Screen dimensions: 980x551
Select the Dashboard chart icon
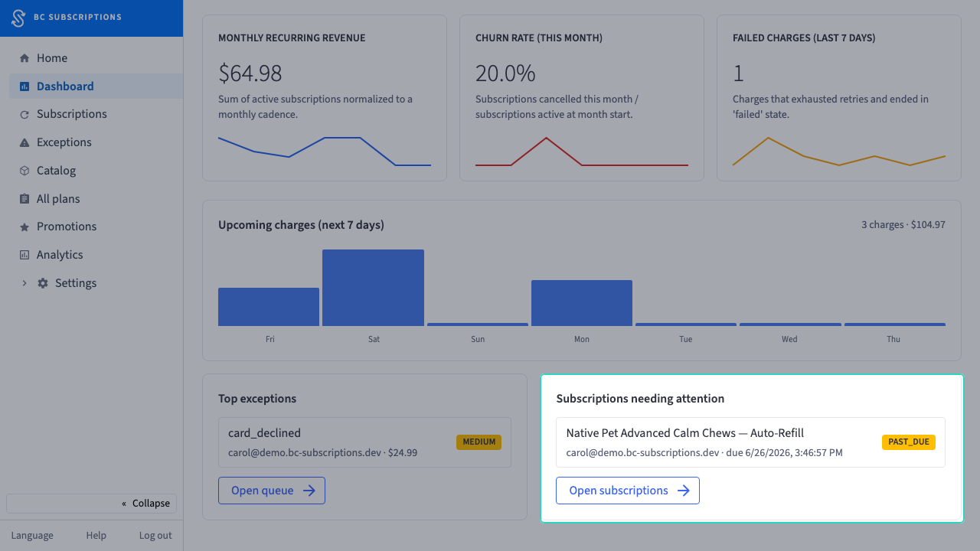[24, 86]
